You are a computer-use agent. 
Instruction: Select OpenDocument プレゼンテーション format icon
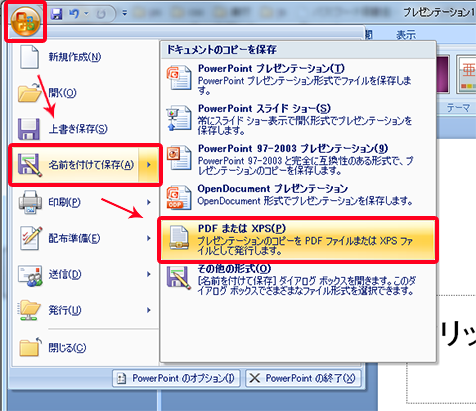pos(179,198)
